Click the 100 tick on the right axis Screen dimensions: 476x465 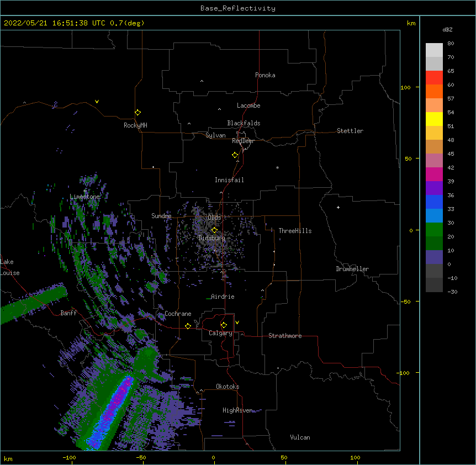click(405, 87)
